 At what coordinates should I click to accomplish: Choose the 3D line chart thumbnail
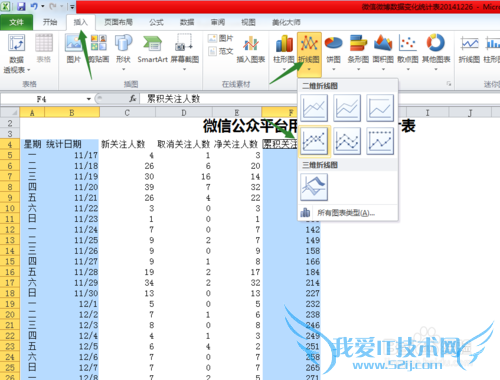(314, 187)
